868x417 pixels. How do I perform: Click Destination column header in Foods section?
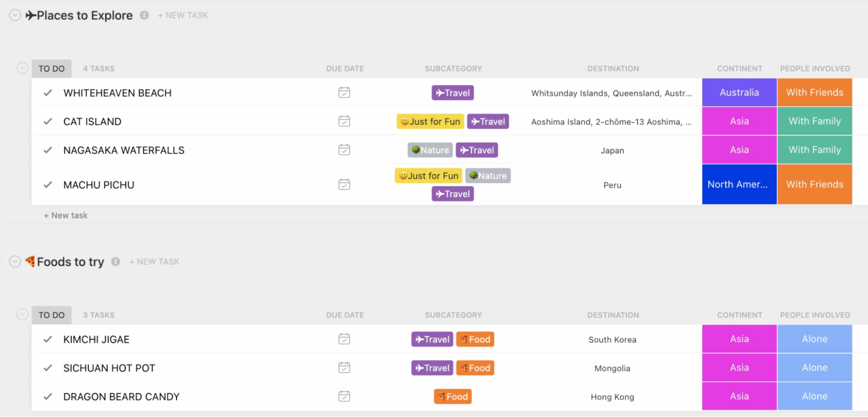(x=613, y=315)
